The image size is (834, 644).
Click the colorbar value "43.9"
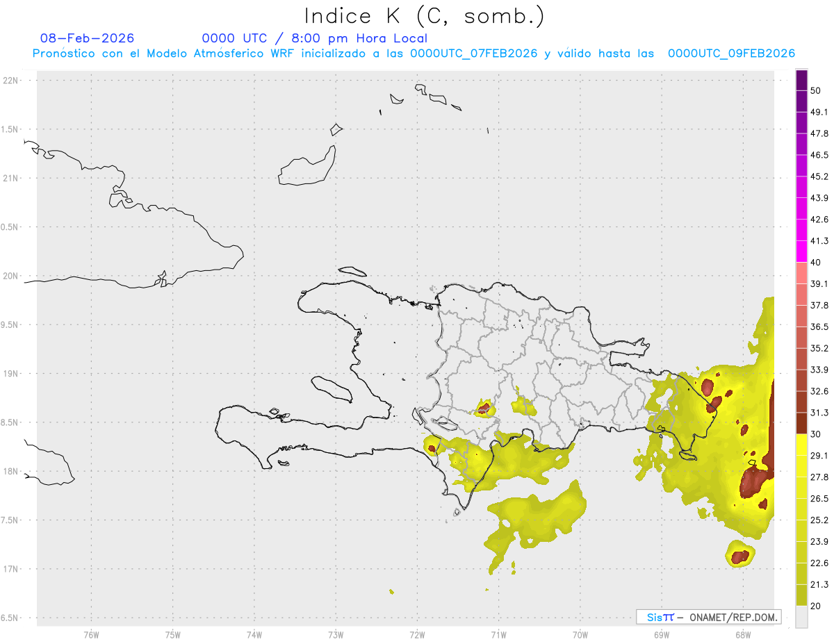coord(819,198)
